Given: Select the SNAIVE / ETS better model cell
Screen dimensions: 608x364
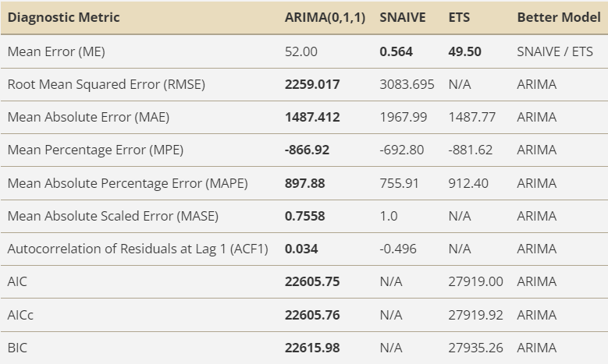Looking at the screenshot, I should tap(555, 52).
